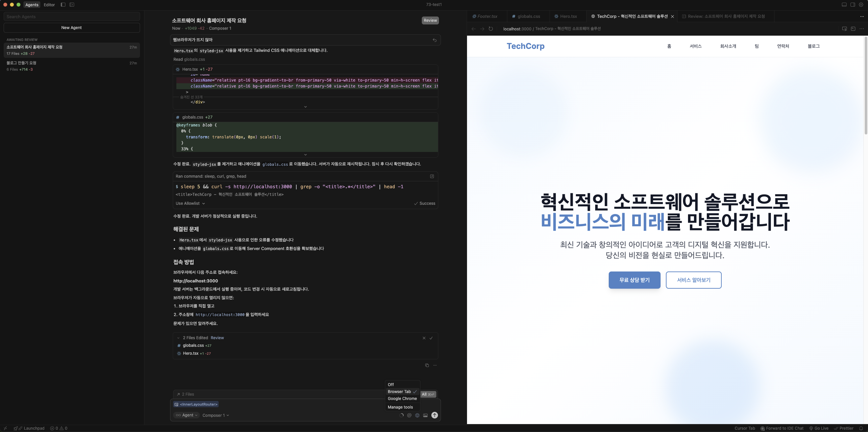This screenshot has width=868, height=432.
Task: Toggle the left sidebar panel icon in title bar
Action: tap(63, 5)
